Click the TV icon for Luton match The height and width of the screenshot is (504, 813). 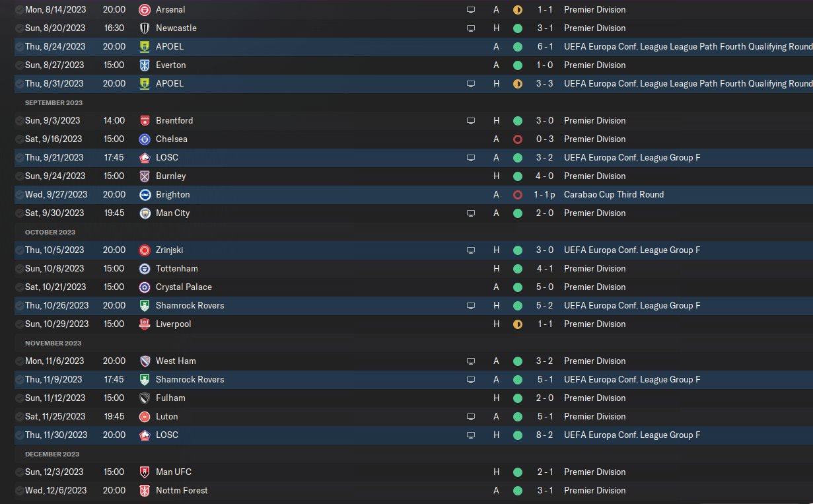click(471, 417)
